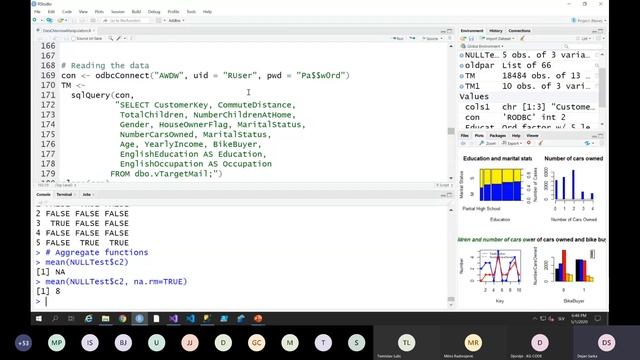Image resolution: width=640 pixels, height=360 pixels.
Task: Click the Windows Start button
Action: pos(39,319)
